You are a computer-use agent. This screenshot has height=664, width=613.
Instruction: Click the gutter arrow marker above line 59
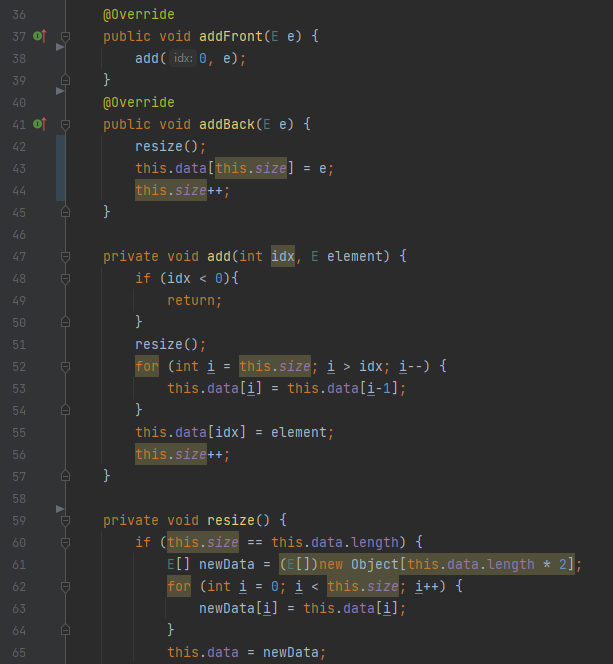[60, 509]
